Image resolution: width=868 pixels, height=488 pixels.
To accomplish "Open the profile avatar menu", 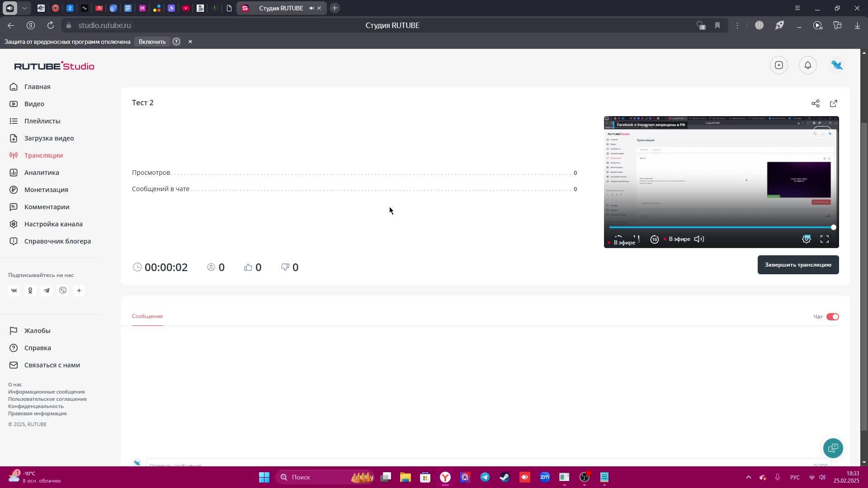I will click(x=837, y=65).
